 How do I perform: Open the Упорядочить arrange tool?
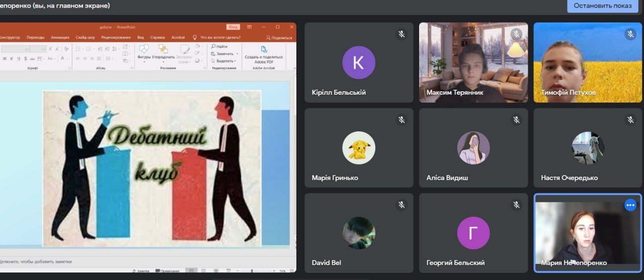click(163, 49)
